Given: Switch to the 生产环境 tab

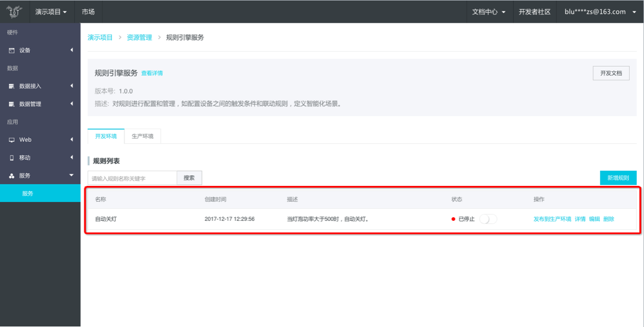Looking at the screenshot, I should click(143, 136).
